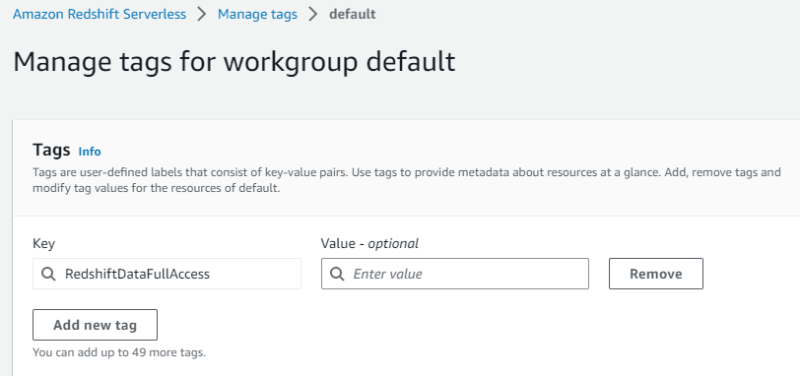Click the Key field label

click(x=44, y=244)
